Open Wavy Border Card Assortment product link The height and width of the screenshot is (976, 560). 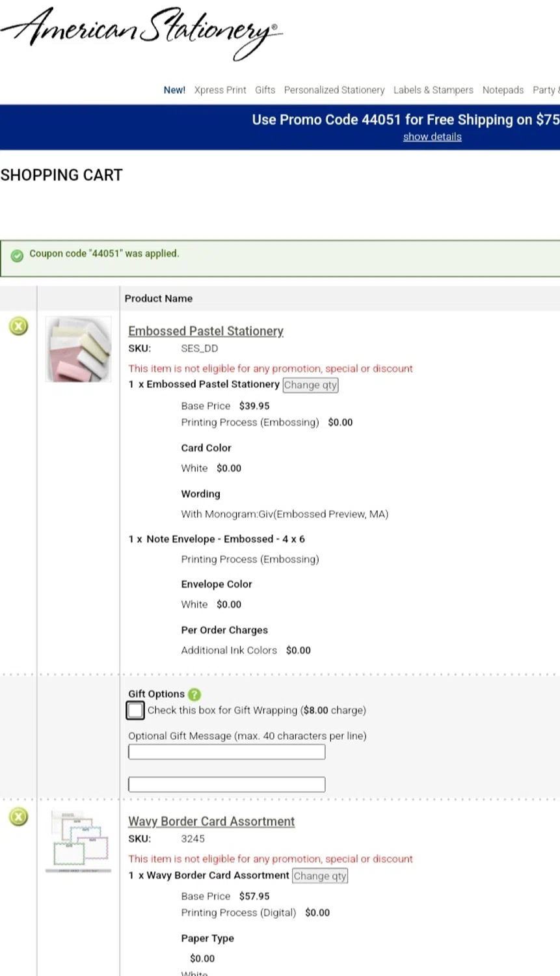211,822
